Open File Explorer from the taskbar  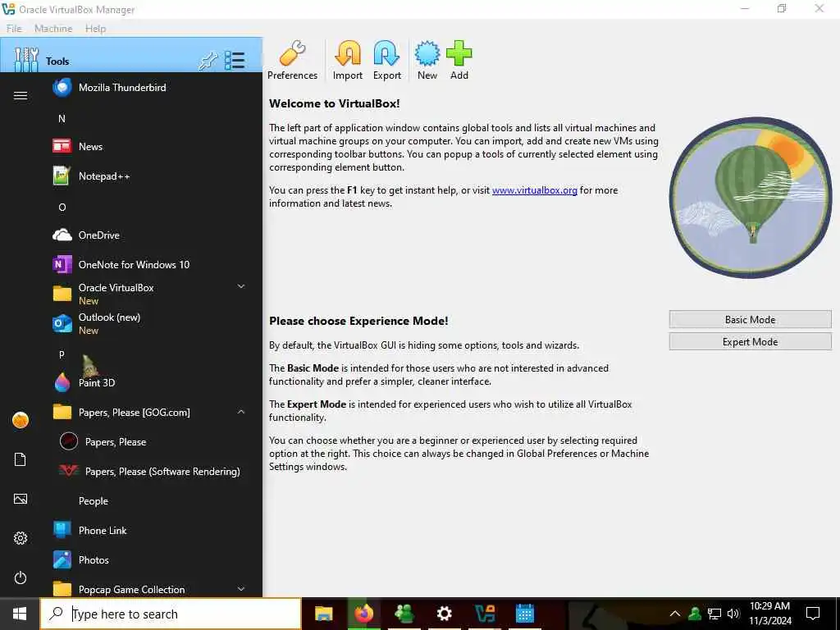click(x=323, y=614)
